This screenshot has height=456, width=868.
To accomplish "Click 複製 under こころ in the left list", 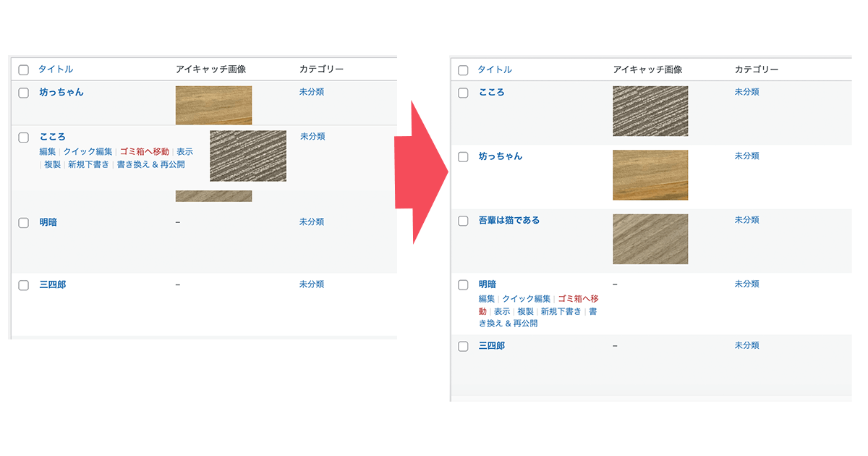I will [x=53, y=164].
